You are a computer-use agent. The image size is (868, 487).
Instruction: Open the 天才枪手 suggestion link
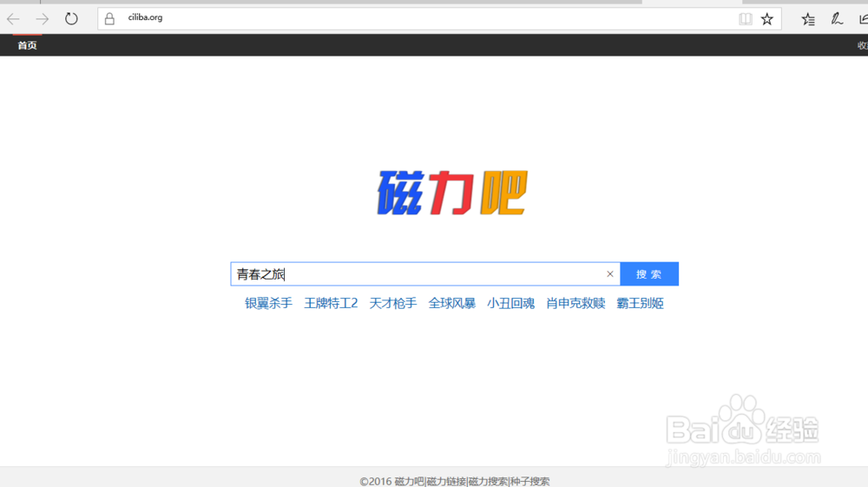[393, 303]
